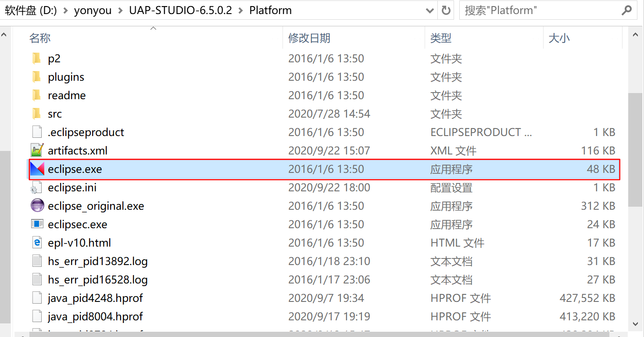Select the epl-v10.html file name
644x337 pixels.
(x=79, y=243)
